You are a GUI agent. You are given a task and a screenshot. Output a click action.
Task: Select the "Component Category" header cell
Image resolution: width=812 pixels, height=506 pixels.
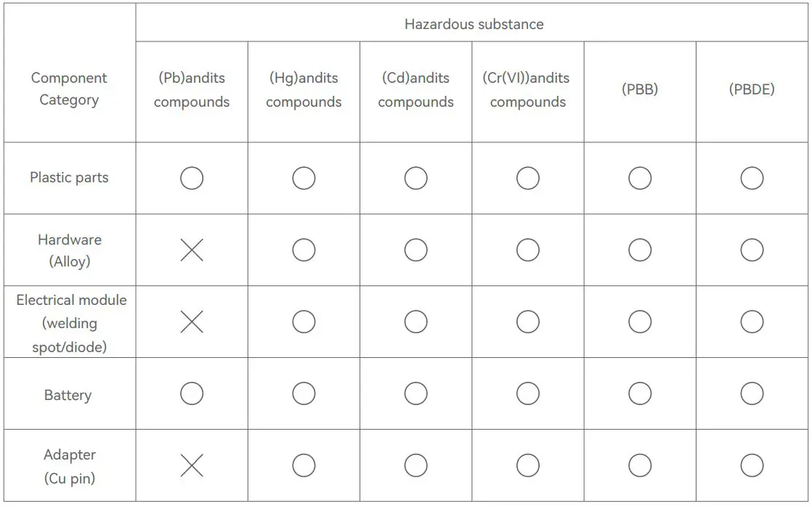pos(69,89)
